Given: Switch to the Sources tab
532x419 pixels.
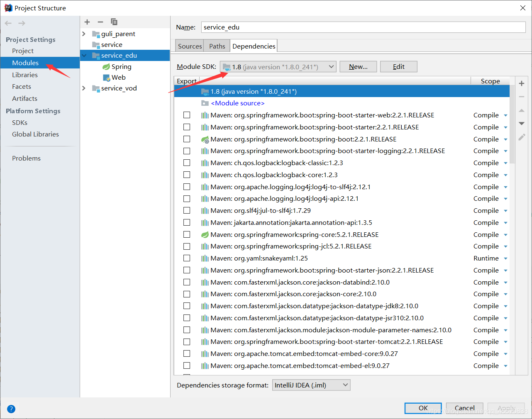Looking at the screenshot, I should point(189,46).
